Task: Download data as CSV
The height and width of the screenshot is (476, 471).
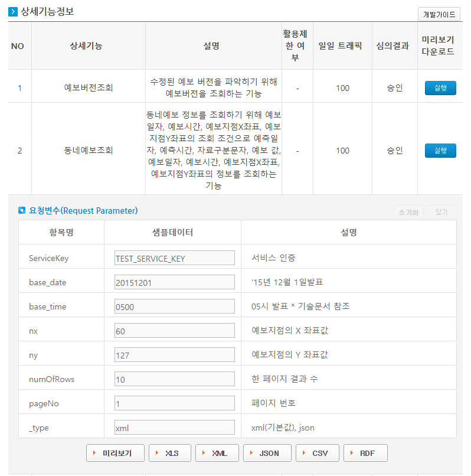Action: [x=318, y=453]
